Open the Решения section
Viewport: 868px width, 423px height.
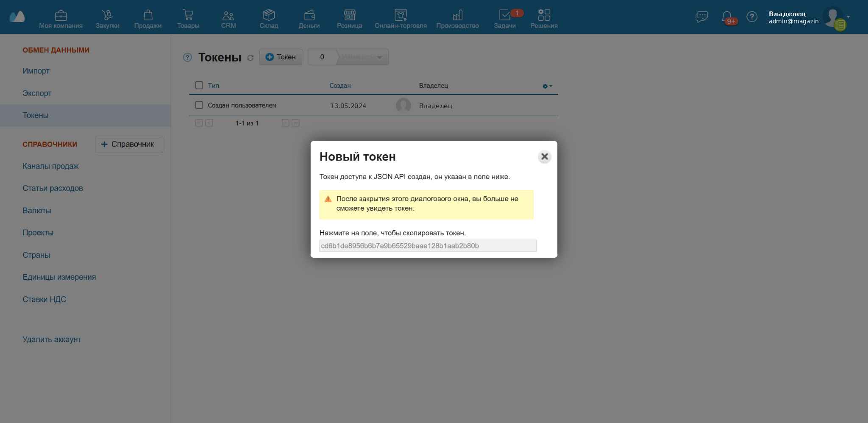point(544,19)
